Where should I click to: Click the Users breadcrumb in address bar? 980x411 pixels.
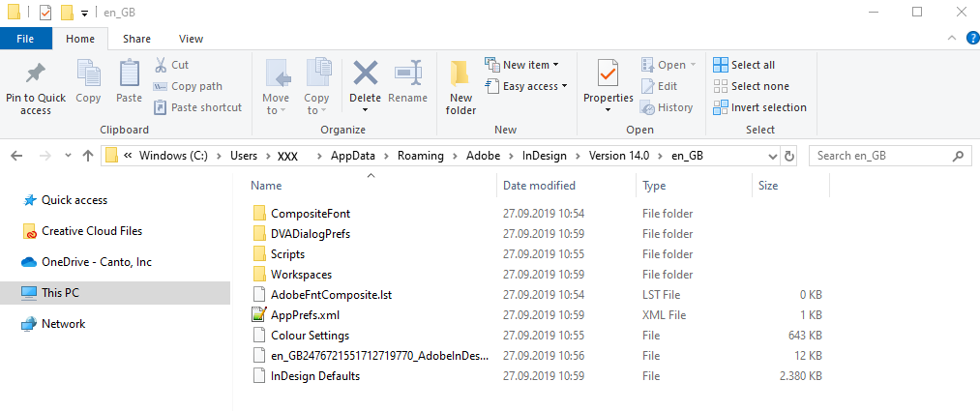pos(243,156)
